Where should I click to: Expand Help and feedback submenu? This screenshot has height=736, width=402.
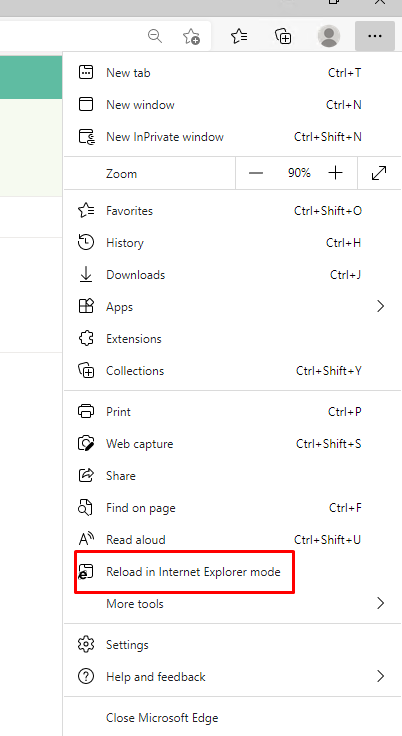tap(232, 676)
